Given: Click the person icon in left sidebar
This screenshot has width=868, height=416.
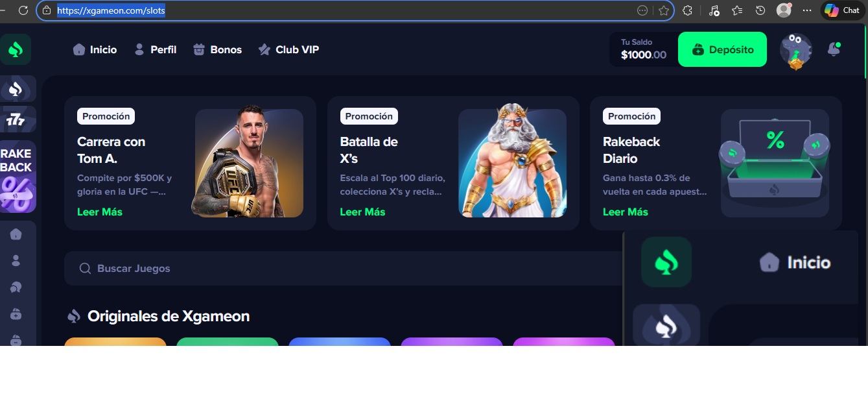Looking at the screenshot, I should [16, 260].
